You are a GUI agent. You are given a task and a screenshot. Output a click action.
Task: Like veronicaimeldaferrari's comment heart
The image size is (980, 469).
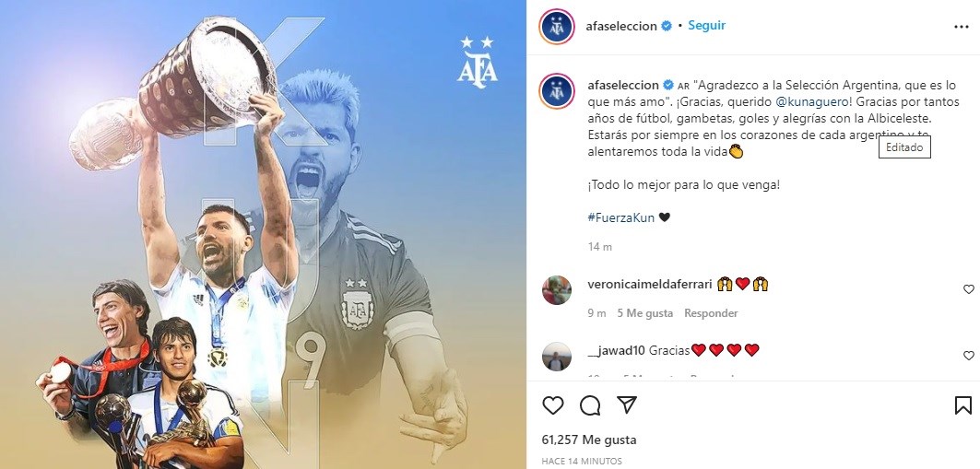969,289
